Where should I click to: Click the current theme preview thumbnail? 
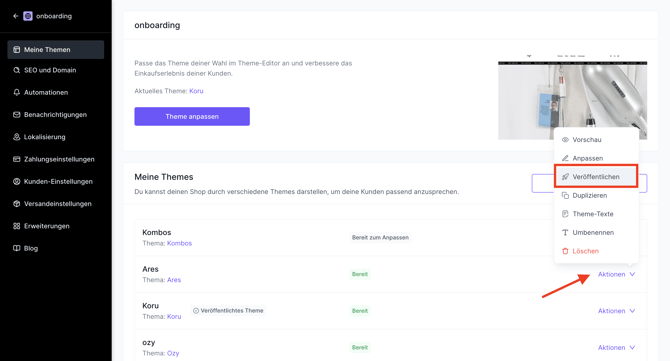click(x=572, y=97)
